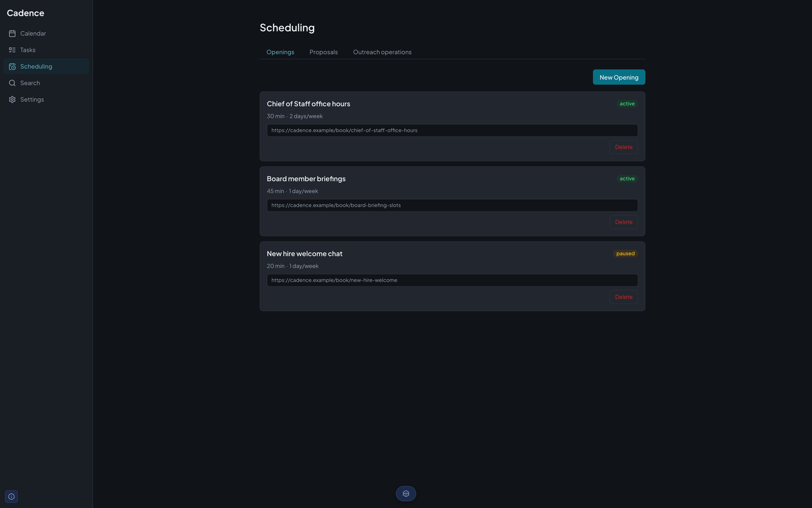Click the '20 min · 1 day/week' text

(293, 266)
